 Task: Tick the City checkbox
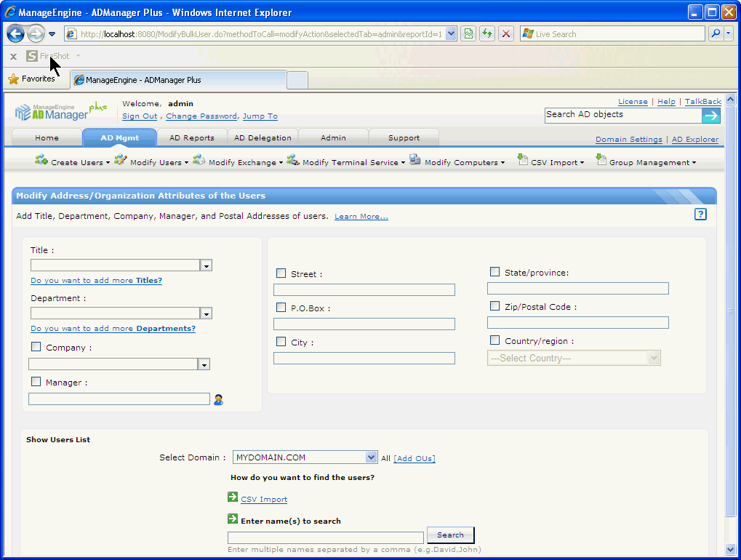click(281, 341)
